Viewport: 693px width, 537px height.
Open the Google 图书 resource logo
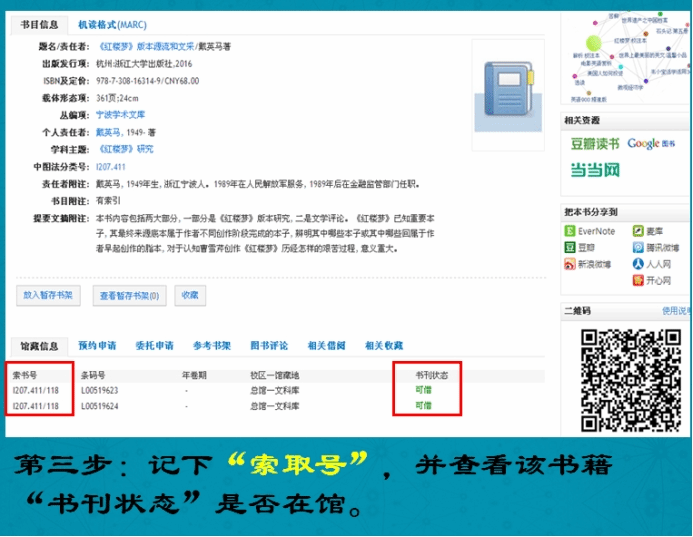pyautogui.click(x=651, y=144)
